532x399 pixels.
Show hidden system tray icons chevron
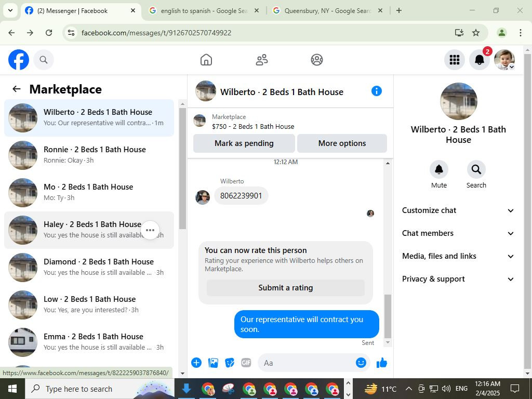[409, 389]
